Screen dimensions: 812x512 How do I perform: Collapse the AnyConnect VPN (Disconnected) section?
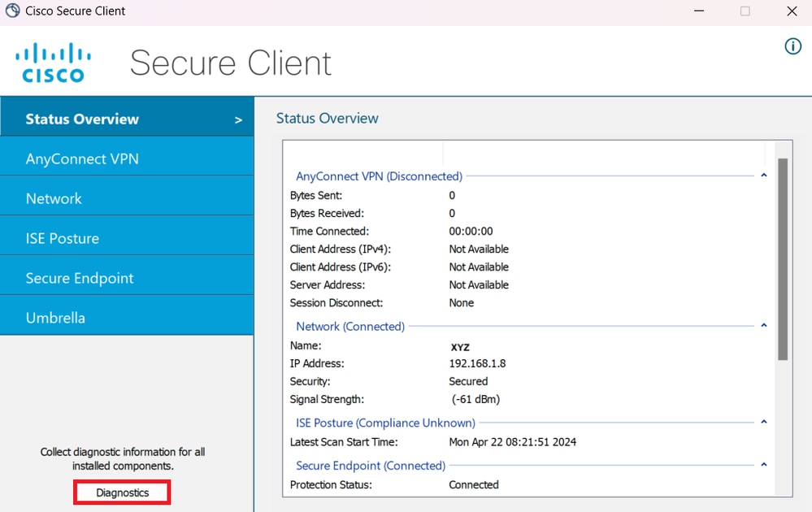tap(763, 176)
